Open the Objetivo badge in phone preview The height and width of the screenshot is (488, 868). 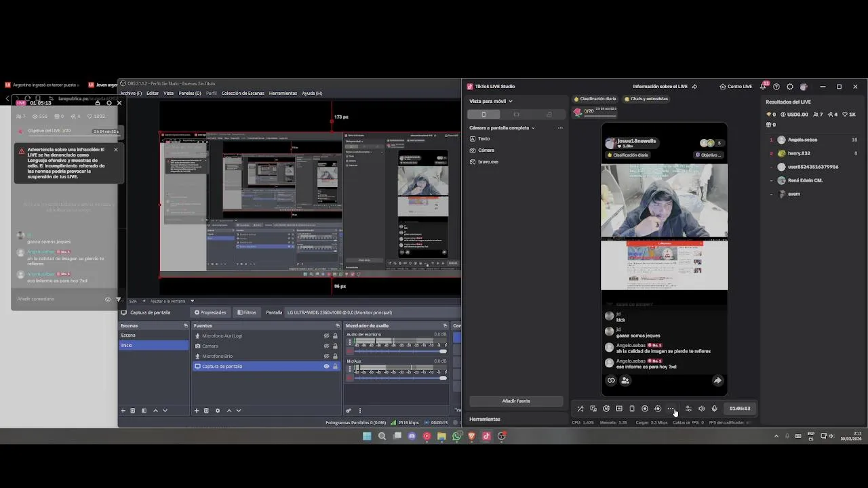pyautogui.click(x=708, y=155)
